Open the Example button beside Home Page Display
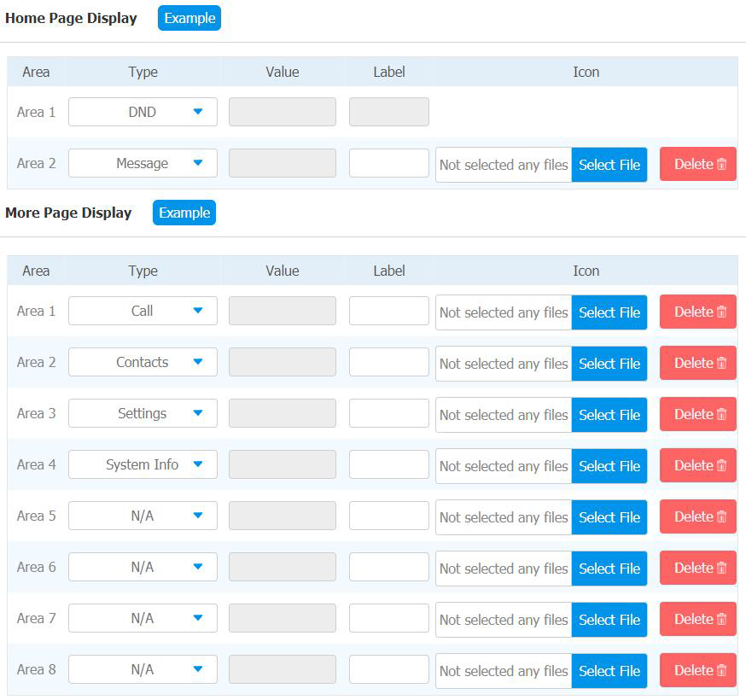 pyautogui.click(x=189, y=18)
